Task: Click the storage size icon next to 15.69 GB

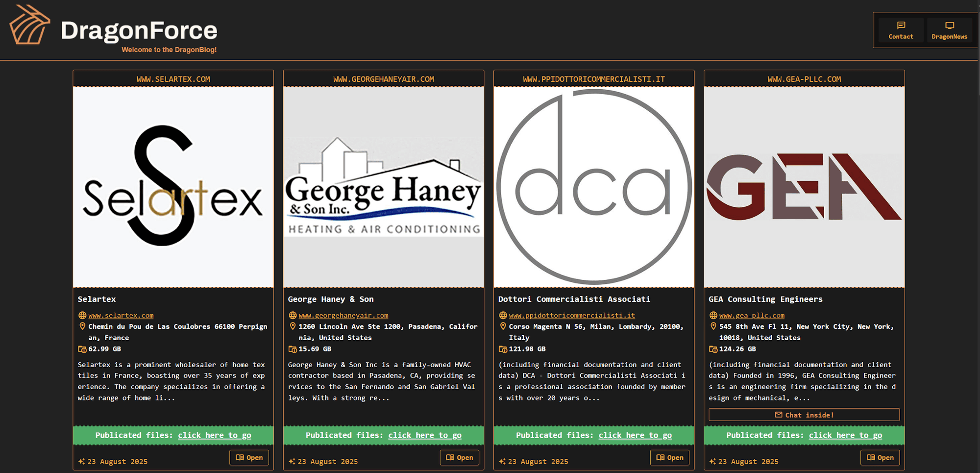Action: coord(293,349)
